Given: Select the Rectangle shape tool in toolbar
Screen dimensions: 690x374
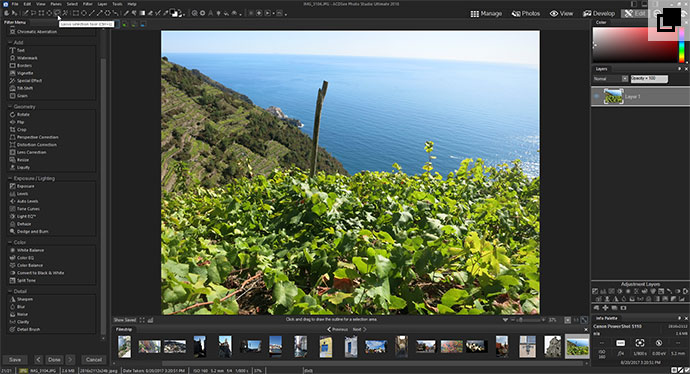Looking at the screenshot, I should [76, 13].
